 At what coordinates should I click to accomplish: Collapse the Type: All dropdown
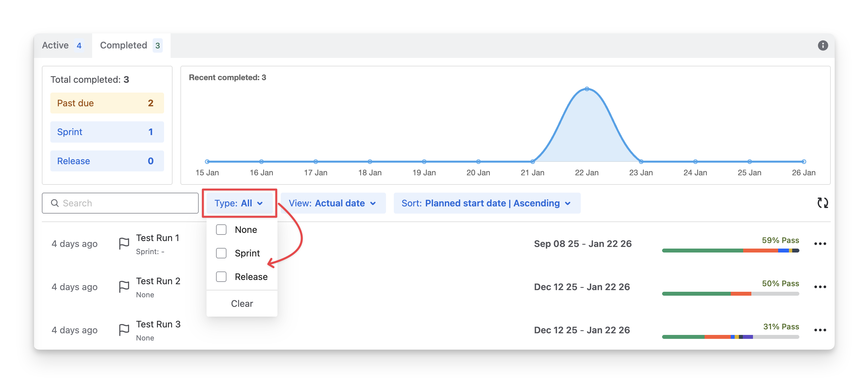coord(239,203)
